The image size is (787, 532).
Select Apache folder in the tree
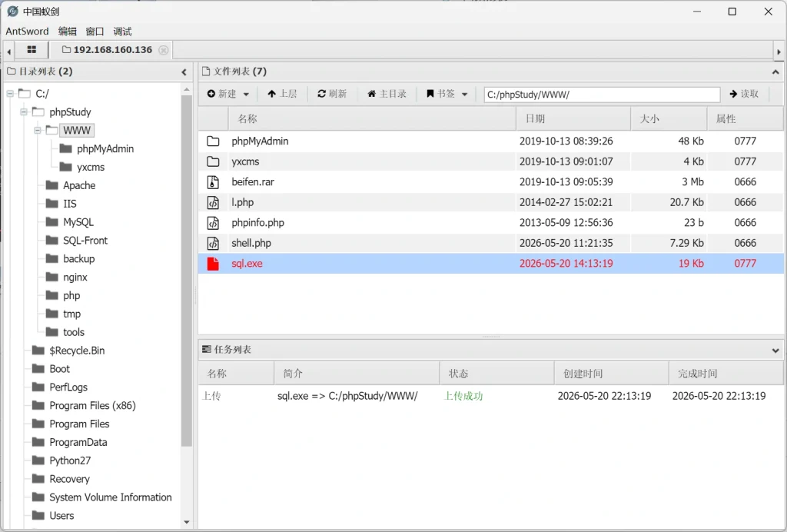pos(79,185)
